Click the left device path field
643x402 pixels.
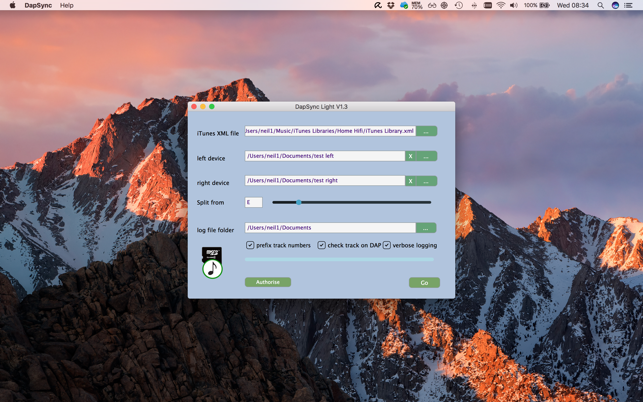pos(325,156)
